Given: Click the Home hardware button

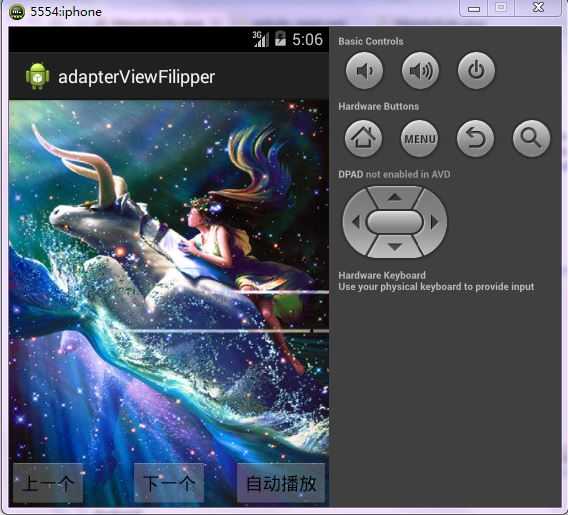Looking at the screenshot, I should [x=363, y=139].
